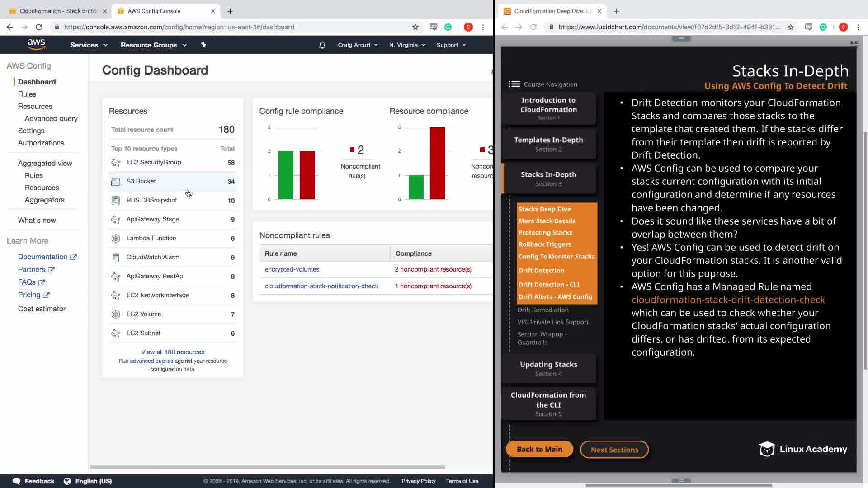Click the Lambda Function resource icon
The width and height of the screenshot is (868, 488).
(x=116, y=239)
